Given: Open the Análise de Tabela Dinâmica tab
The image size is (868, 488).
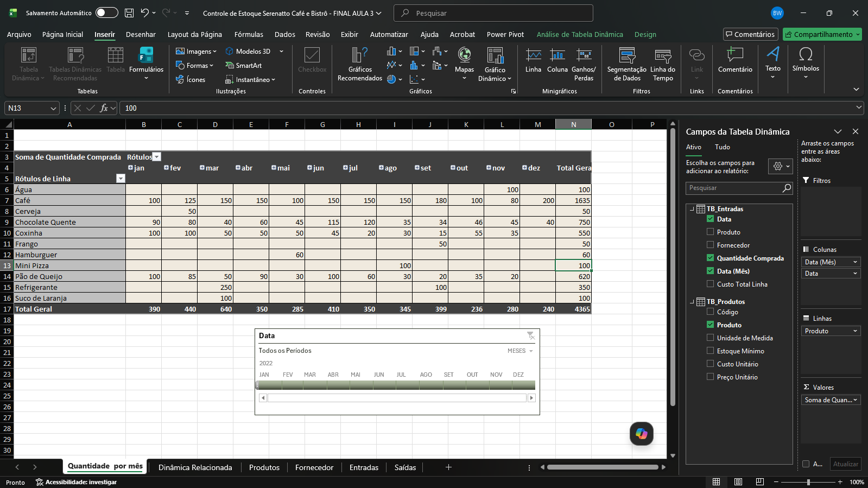Looking at the screenshot, I should point(580,34).
